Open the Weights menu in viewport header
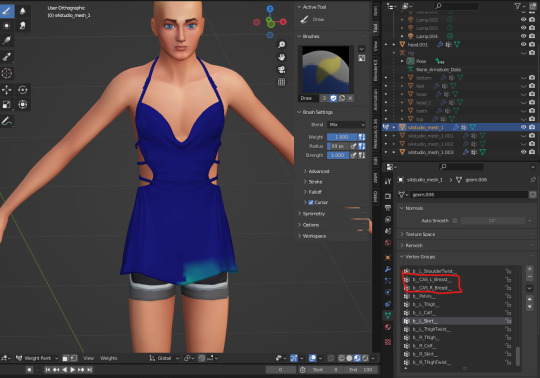This screenshot has width=540, height=378. coord(108,358)
